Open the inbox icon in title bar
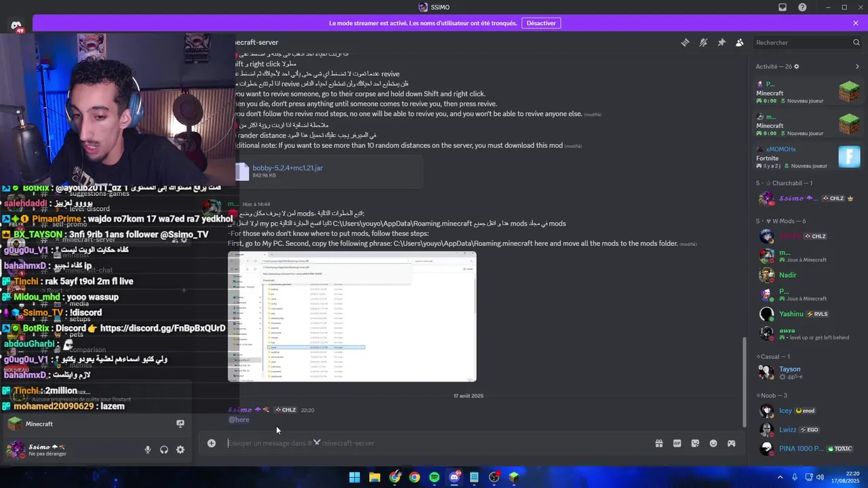The image size is (868, 488). click(783, 7)
